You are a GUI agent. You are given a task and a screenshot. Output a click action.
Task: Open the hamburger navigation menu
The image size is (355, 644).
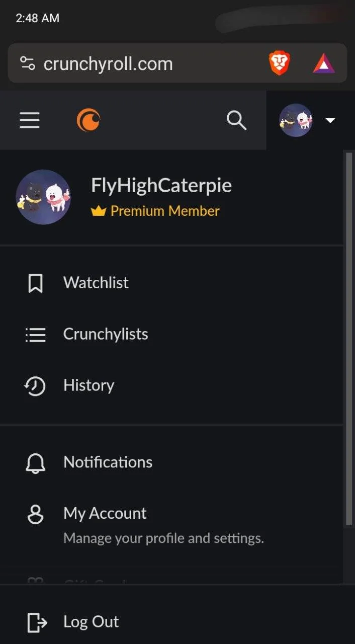coord(30,120)
